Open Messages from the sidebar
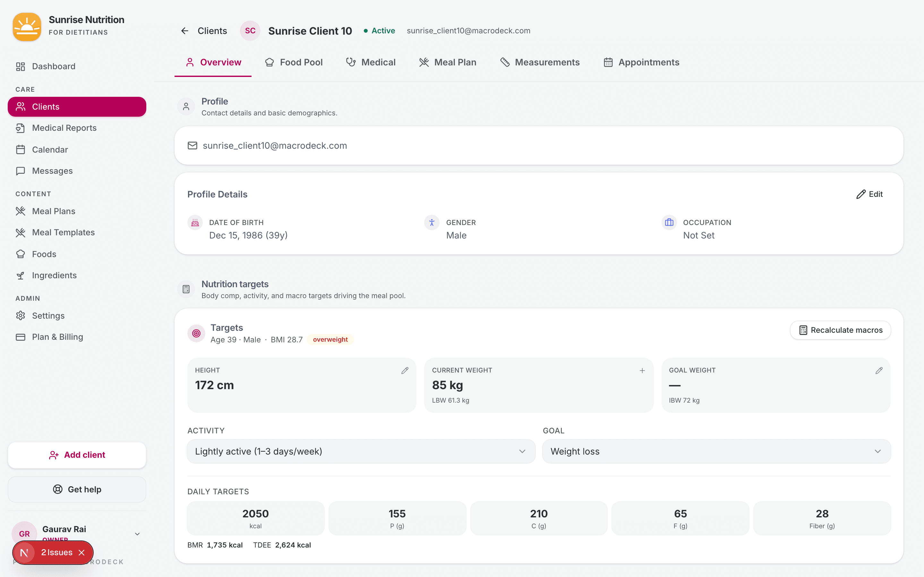Image resolution: width=924 pixels, height=577 pixels. (52, 171)
